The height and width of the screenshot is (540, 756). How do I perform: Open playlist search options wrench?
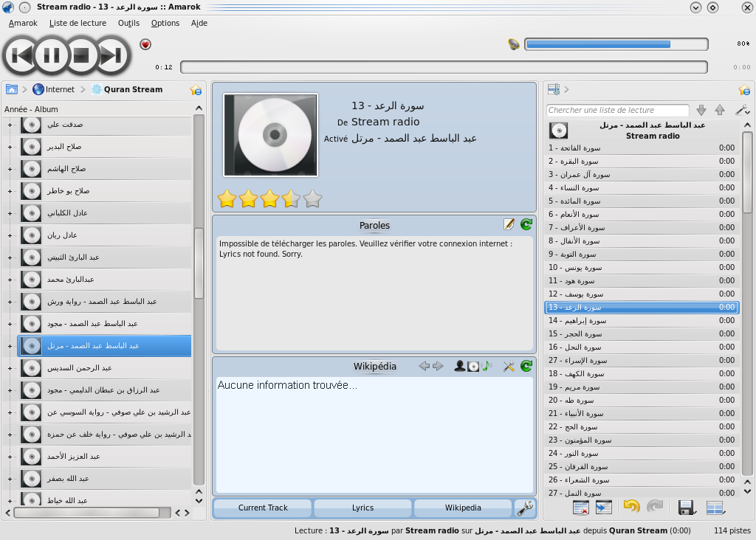point(742,111)
